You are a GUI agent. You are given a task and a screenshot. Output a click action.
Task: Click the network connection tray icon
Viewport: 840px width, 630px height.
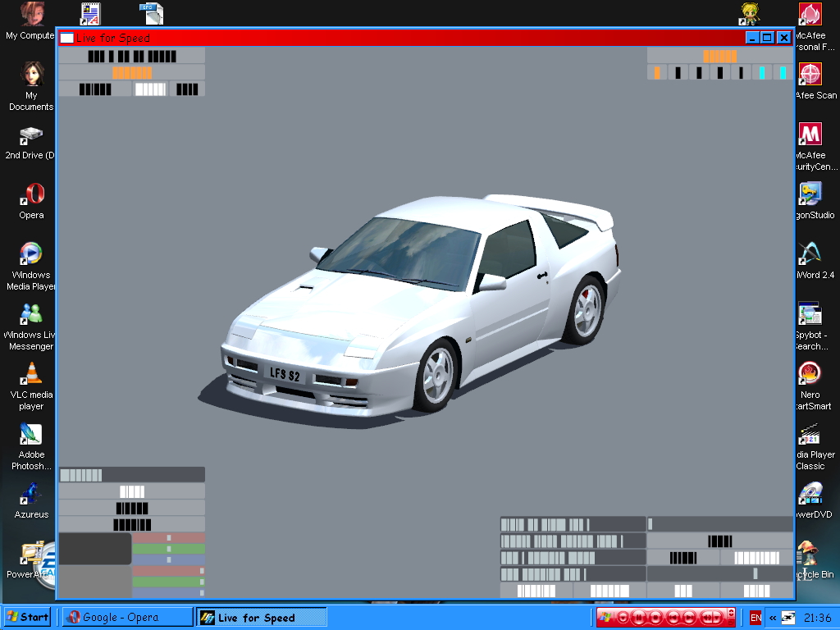click(789, 618)
